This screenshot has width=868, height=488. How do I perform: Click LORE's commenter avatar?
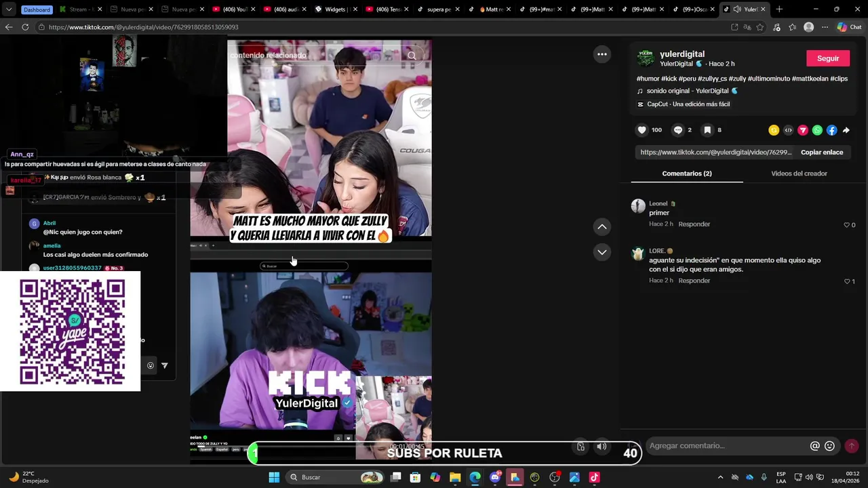pos(637,254)
